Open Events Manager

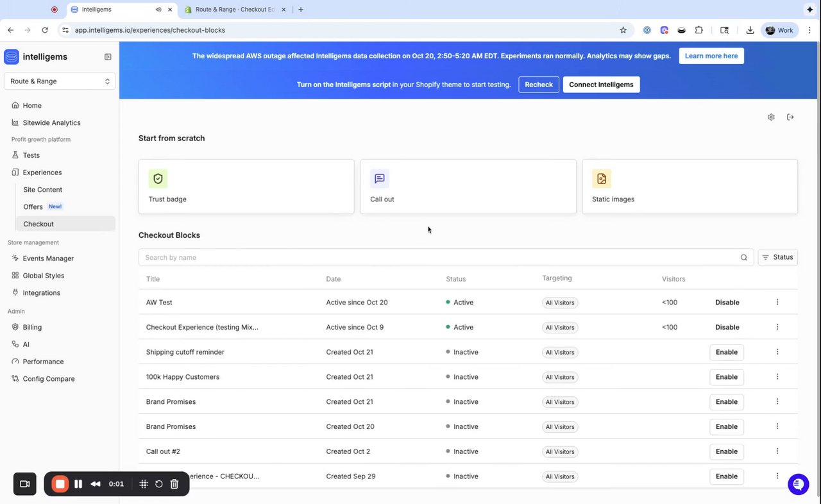[48, 258]
